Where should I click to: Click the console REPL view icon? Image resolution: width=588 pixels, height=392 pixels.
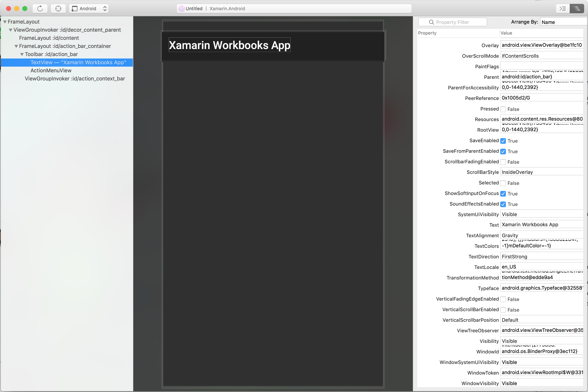[563, 8]
